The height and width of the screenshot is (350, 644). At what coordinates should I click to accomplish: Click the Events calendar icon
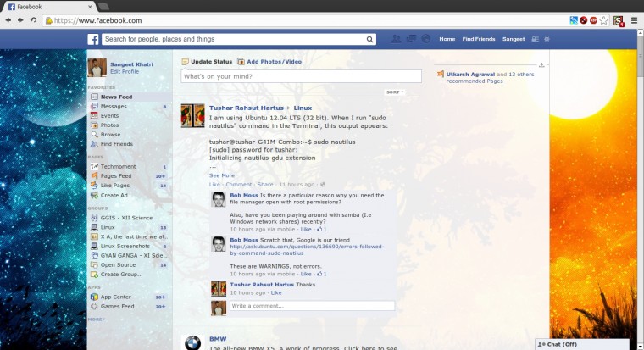pyautogui.click(x=94, y=116)
